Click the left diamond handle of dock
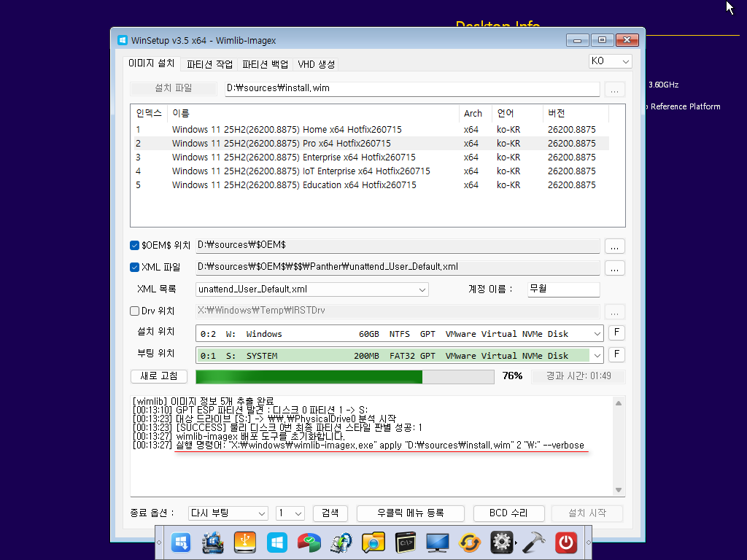747x560 pixels. 159,542
